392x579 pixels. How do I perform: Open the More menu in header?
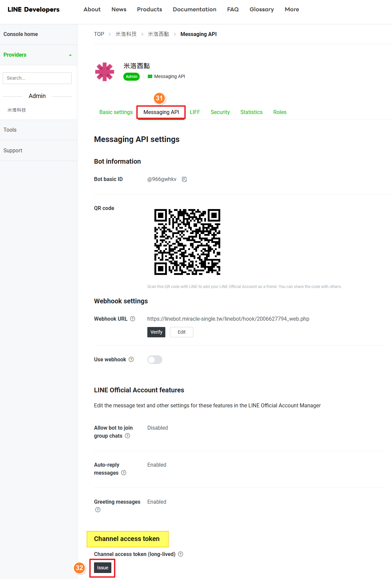click(x=292, y=9)
